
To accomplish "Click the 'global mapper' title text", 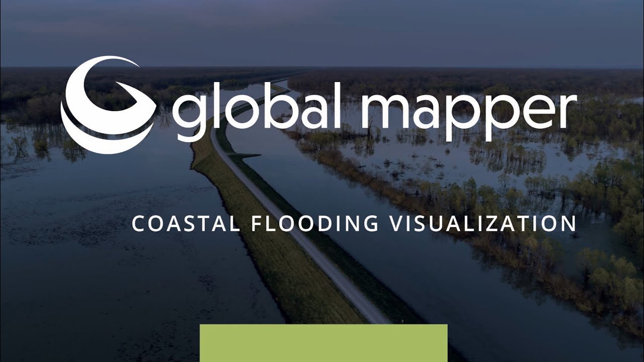I will [374, 112].
